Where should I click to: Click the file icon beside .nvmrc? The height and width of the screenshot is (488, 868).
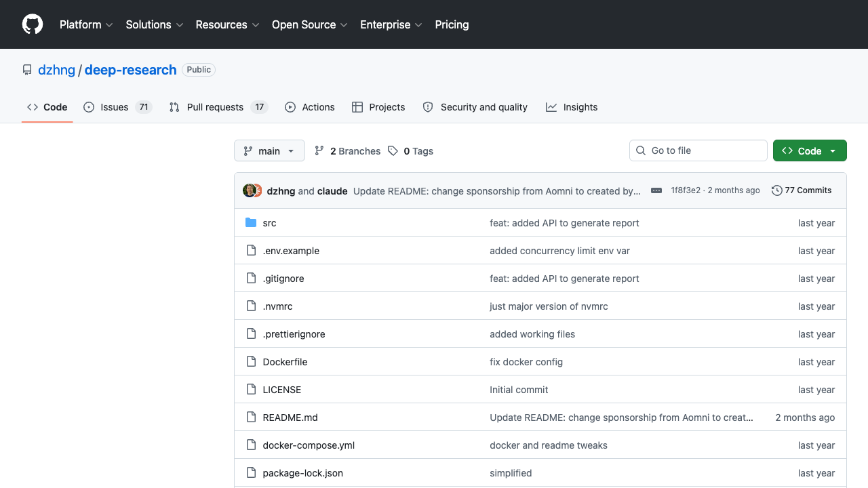[x=251, y=306]
